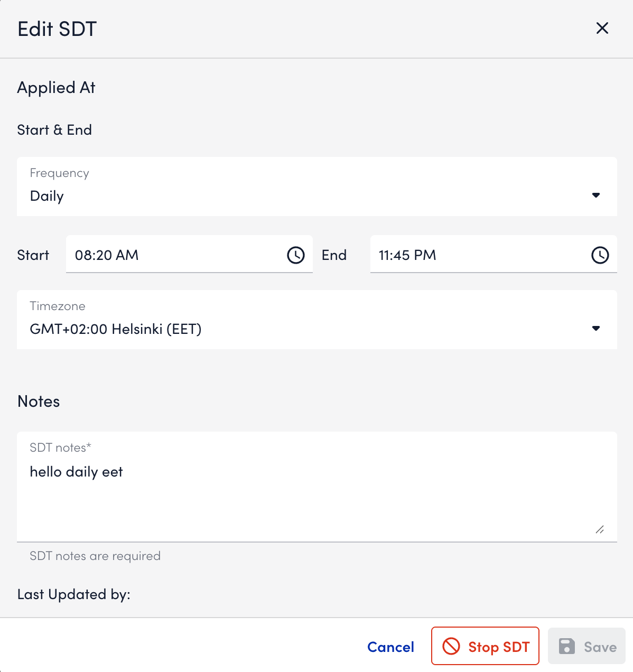
Task: Click the Applied At section heading
Action: coord(56,88)
